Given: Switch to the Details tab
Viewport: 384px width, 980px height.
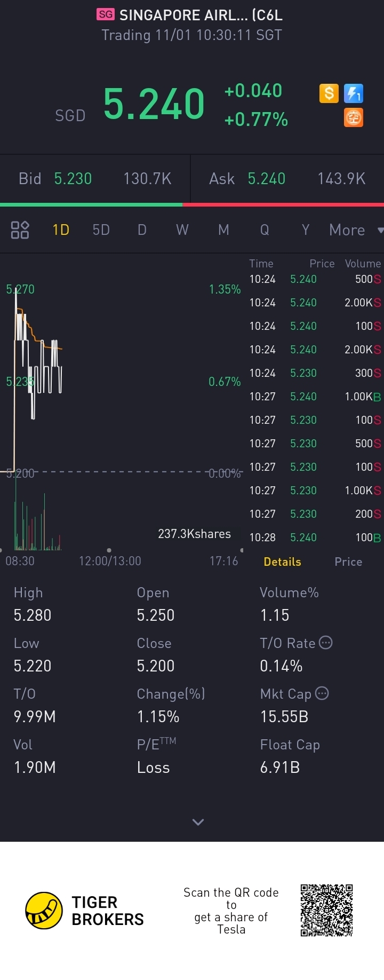Looking at the screenshot, I should 283,562.
